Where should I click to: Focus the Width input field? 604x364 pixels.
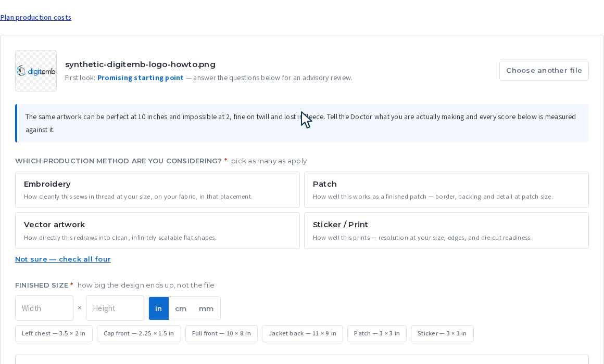coord(44,308)
